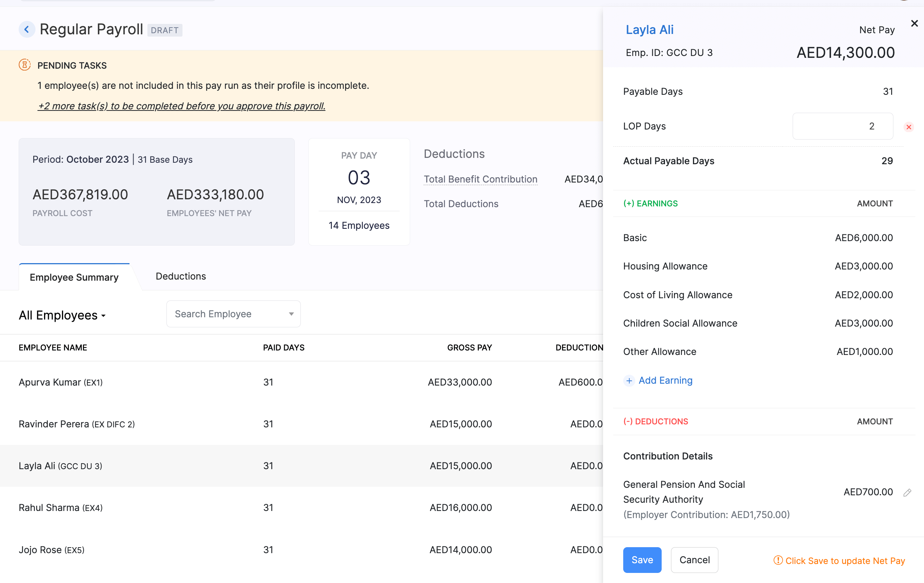Select the Deductions tab
The width and height of the screenshot is (924, 583).
181,276
